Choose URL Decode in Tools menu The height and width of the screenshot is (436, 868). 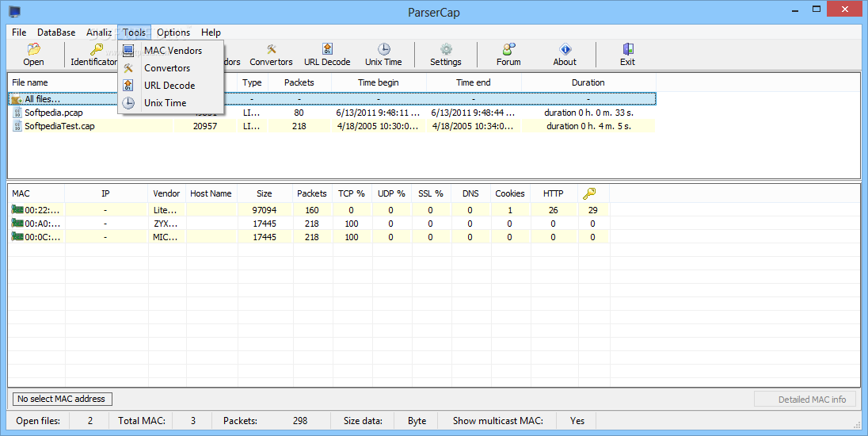(x=171, y=86)
